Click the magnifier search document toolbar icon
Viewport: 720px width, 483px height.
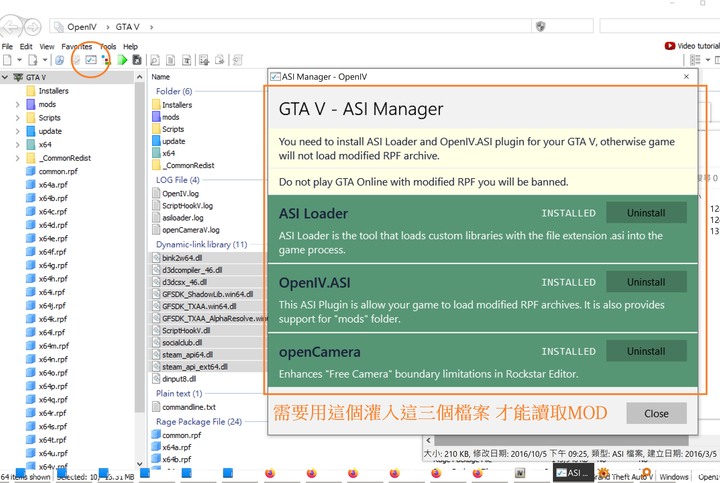(155, 60)
